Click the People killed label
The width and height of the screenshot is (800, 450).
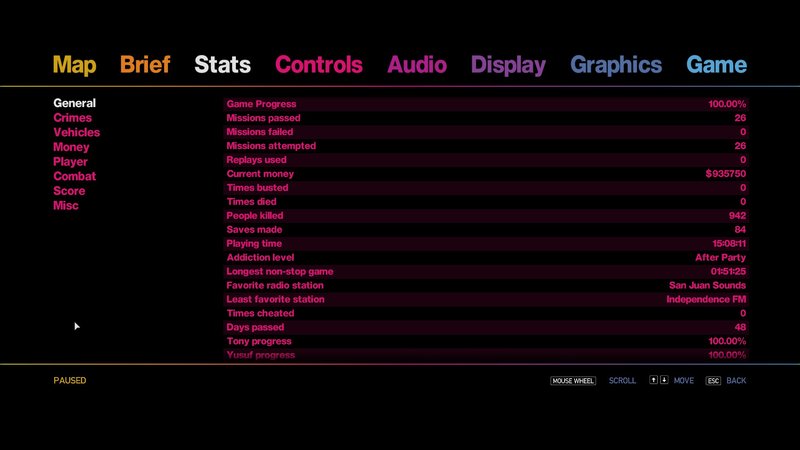click(255, 216)
